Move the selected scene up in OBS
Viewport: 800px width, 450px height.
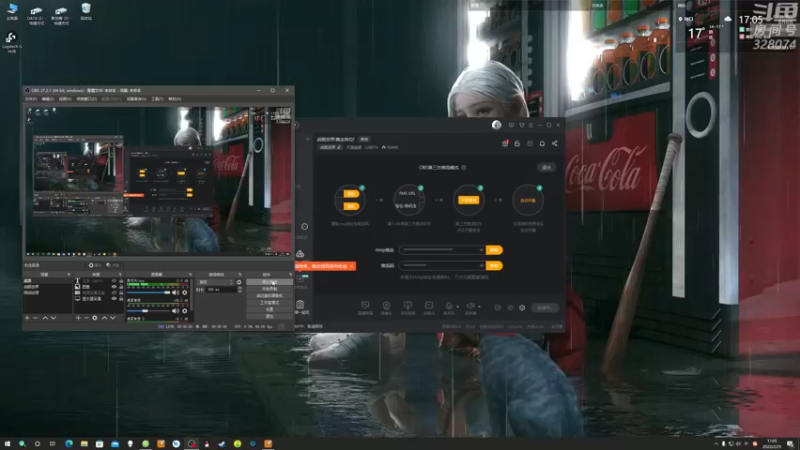pos(45,318)
